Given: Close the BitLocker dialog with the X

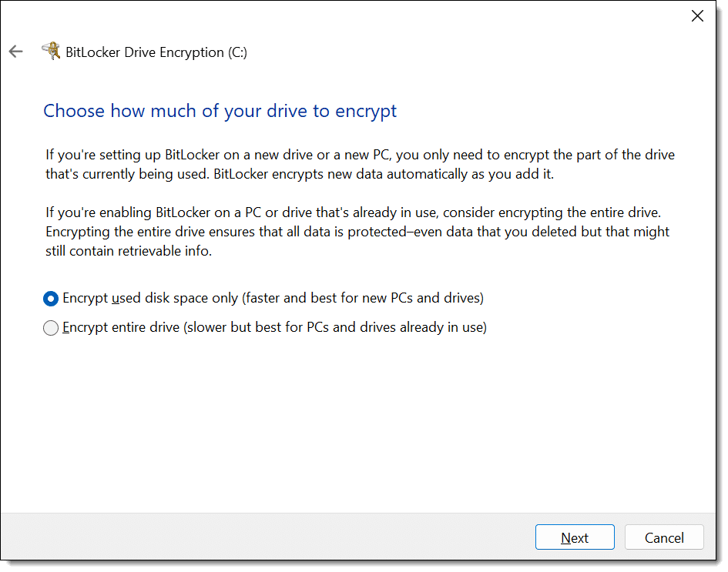Looking at the screenshot, I should tap(697, 16).
